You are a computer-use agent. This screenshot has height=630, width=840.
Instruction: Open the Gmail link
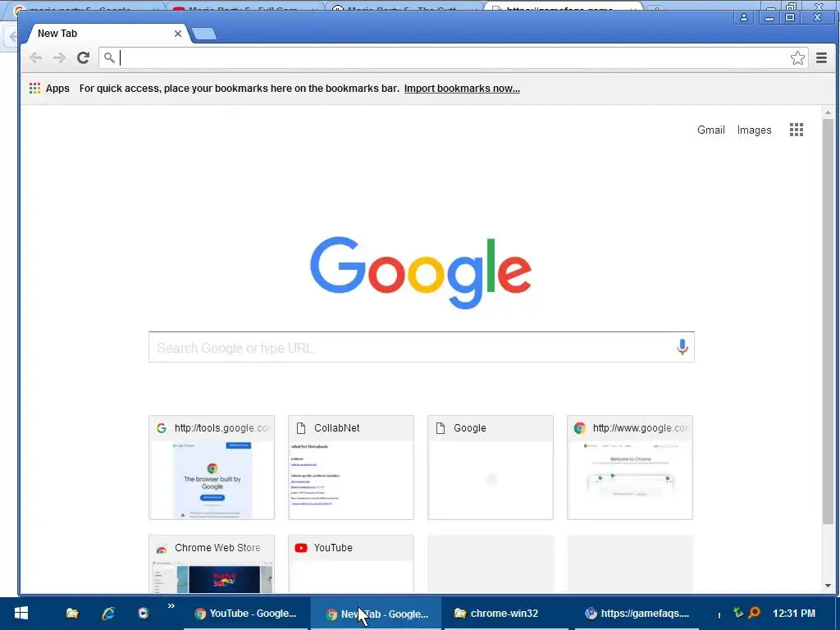point(711,130)
